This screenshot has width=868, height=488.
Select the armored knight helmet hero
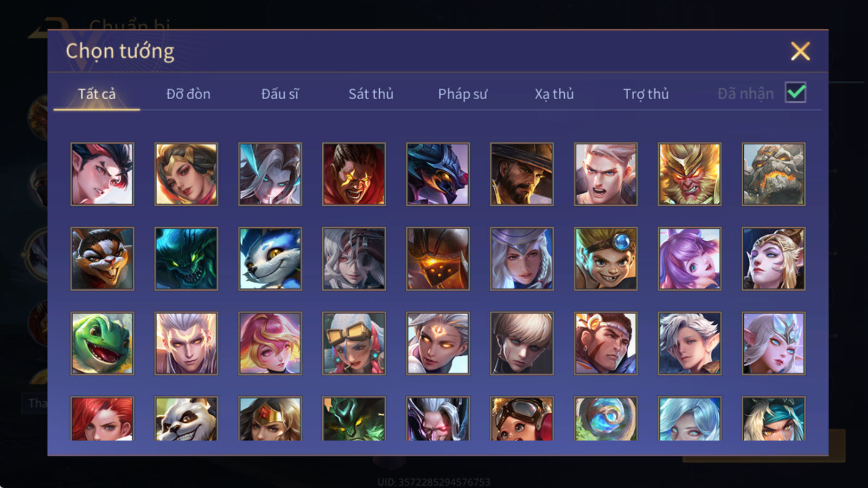(x=438, y=259)
